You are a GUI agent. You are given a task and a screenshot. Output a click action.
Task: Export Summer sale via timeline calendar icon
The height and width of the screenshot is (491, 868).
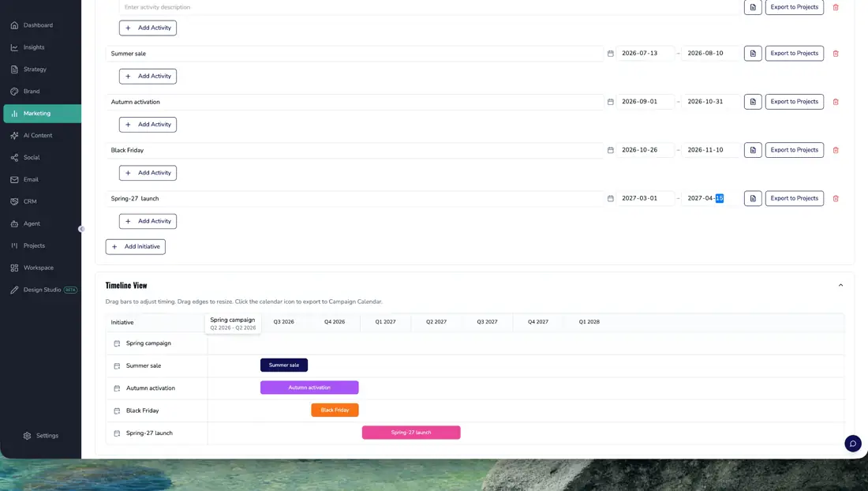coord(117,366)
